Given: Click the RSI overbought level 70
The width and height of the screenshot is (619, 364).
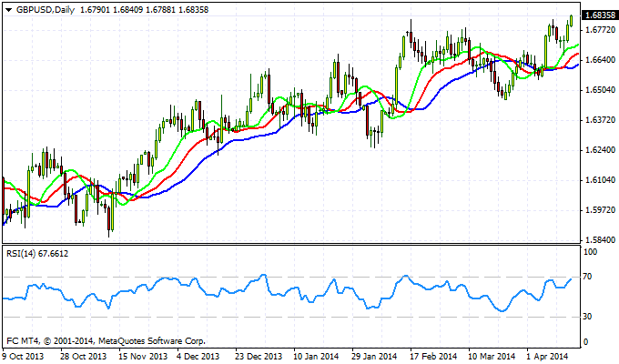Looking at the screenshot, I should tap(588, 277).
